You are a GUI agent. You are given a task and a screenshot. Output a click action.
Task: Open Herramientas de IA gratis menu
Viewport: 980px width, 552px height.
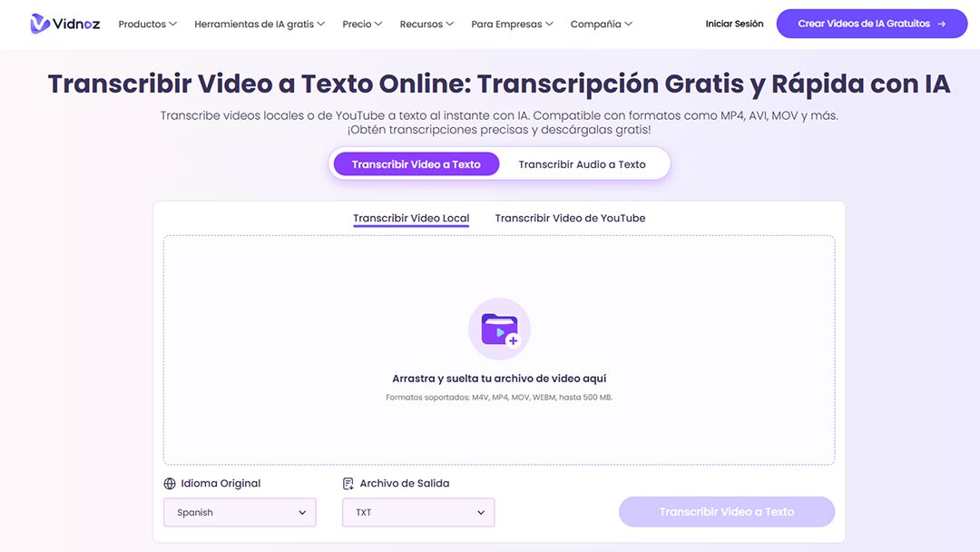260,24
